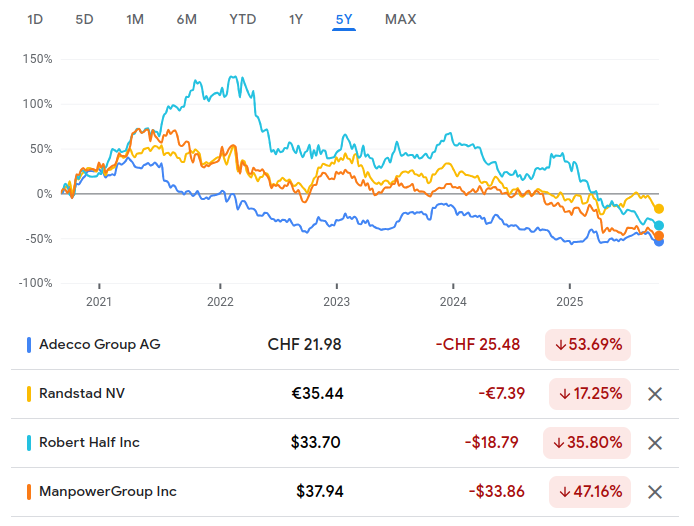Viewport: 694px width, 526px height.
Task: Select the 1Y time range
Action: 295,19
